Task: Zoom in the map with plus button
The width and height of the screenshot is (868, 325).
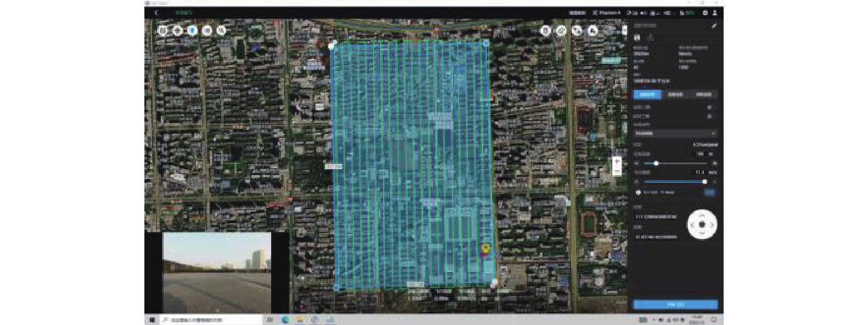Action: click(617, 162)
